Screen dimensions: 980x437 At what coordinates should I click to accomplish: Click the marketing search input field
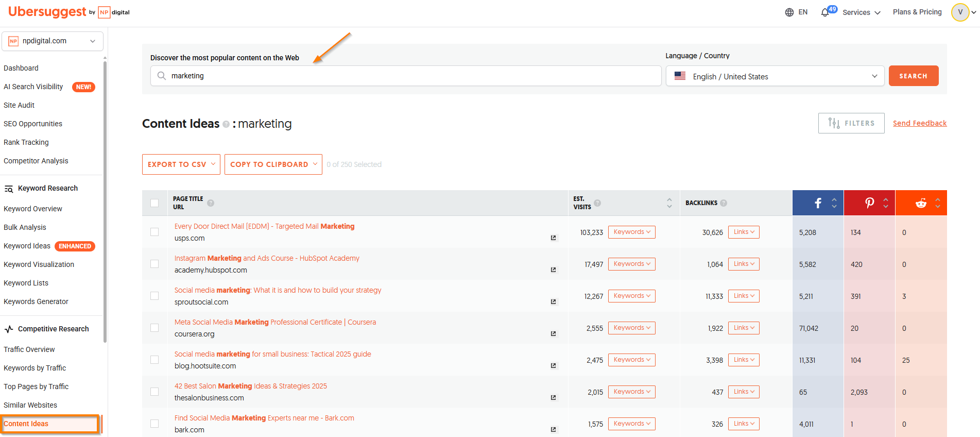coord(406,76)
